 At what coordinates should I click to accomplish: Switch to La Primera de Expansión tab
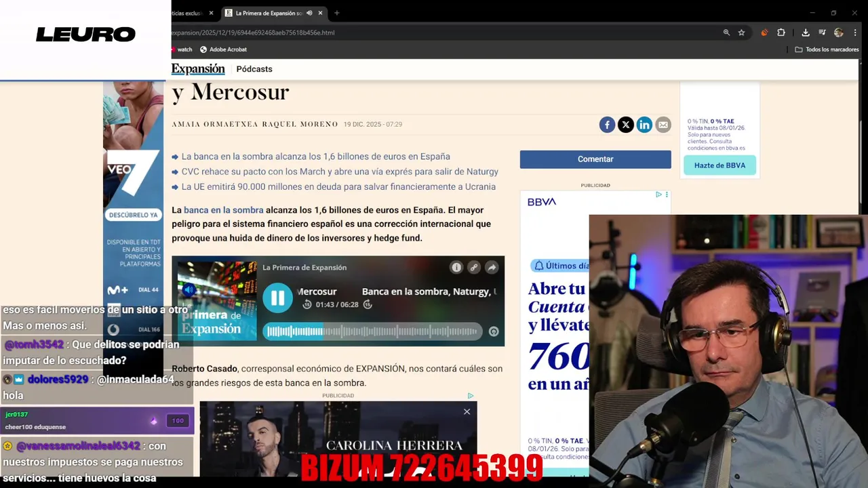point(269,13)
